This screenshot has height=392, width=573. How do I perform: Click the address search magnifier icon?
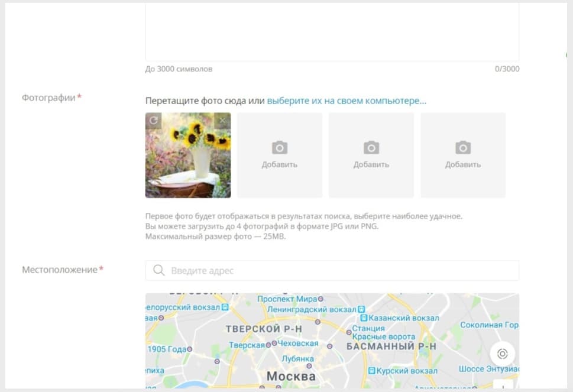(159, 270)
